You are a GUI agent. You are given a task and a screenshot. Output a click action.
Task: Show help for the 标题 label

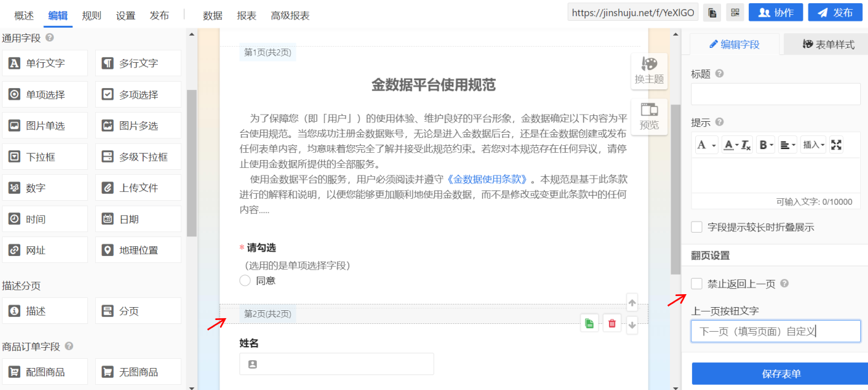pos(719,74)
